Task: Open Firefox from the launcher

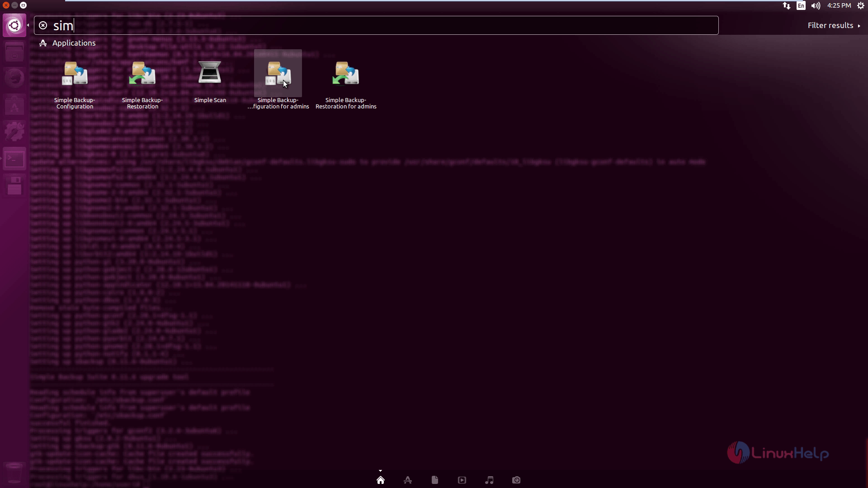Action: click(x=14, y=78)
